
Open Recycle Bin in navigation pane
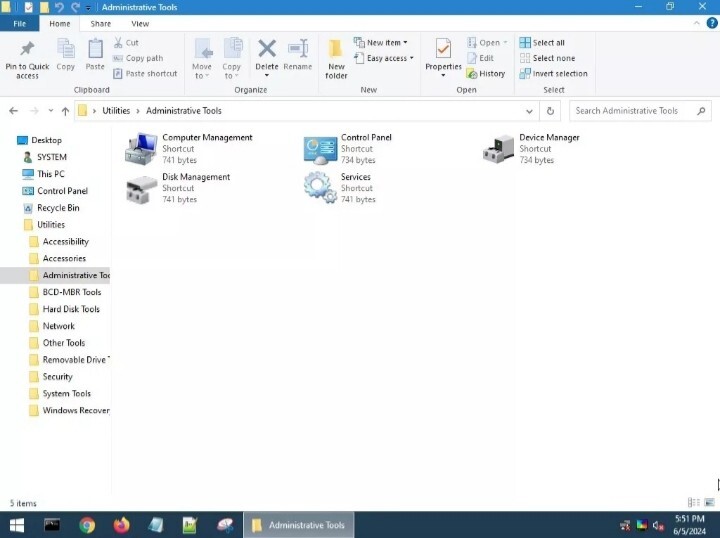[51, 208]
